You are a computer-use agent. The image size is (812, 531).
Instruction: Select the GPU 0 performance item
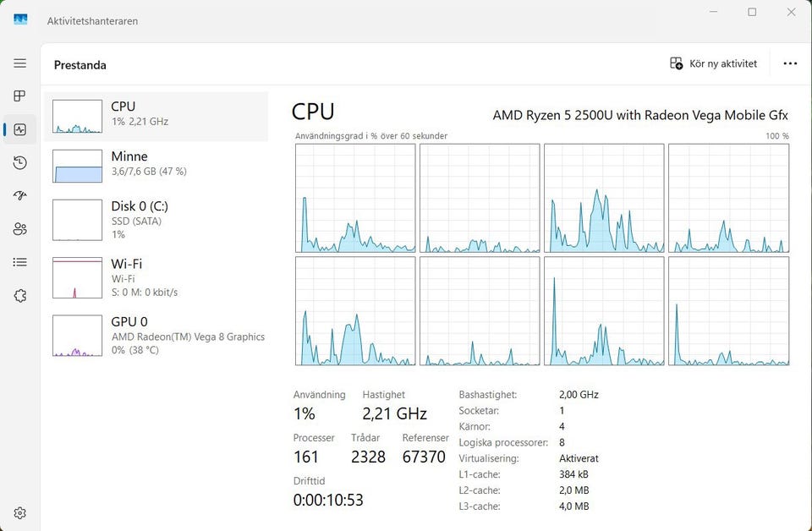[x=156, y=335]
